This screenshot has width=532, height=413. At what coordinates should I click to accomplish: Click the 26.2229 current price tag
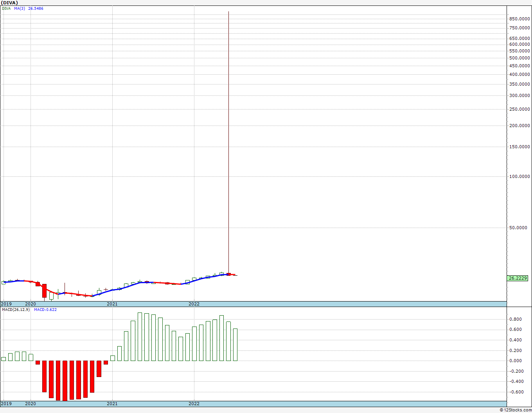click(518, 278)
